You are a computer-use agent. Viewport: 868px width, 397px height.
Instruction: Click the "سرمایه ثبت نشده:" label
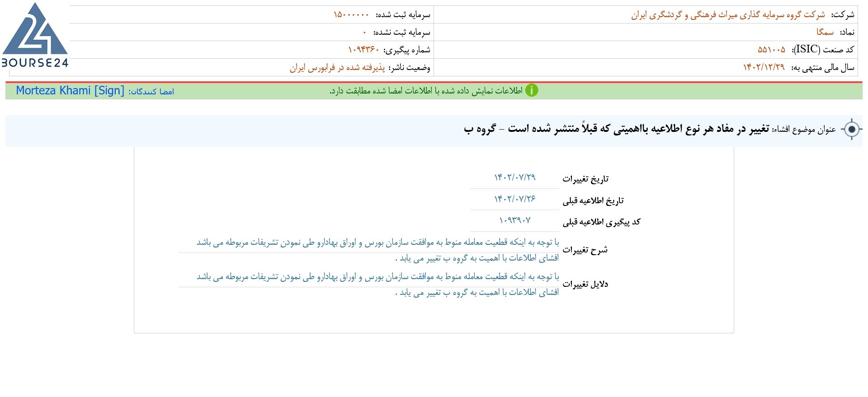point(402,33)
